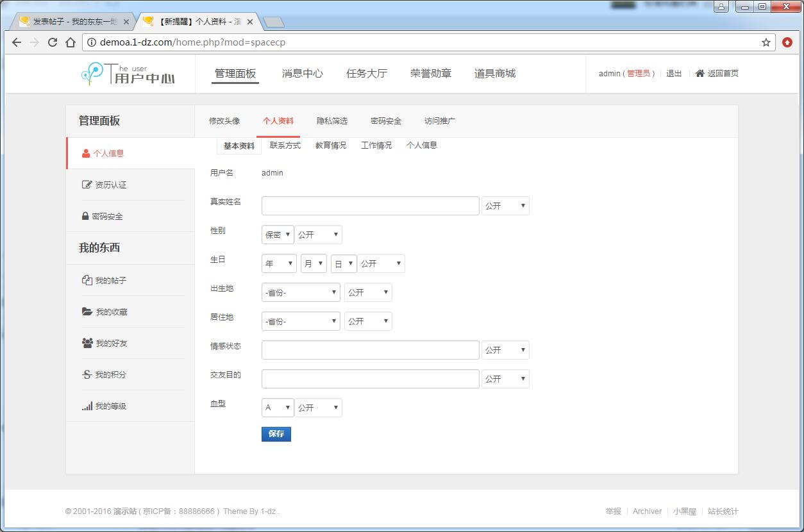Open 居住地 province dropdown

(301, 321)
